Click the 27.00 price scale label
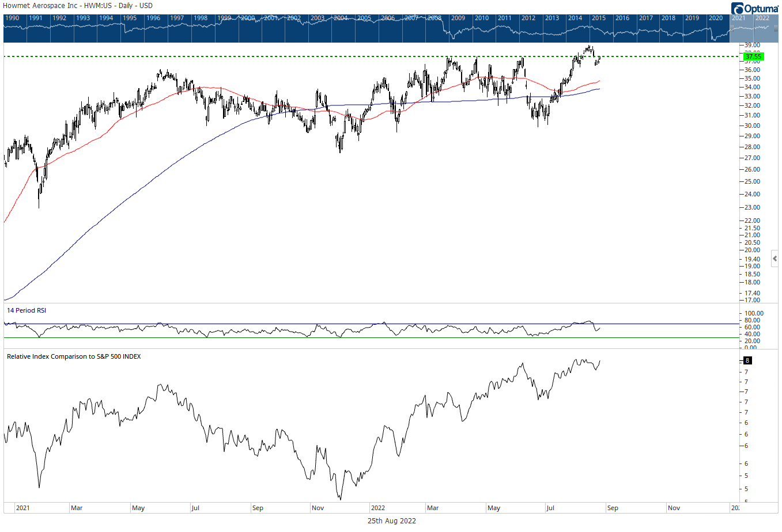 tap(752, 158)
